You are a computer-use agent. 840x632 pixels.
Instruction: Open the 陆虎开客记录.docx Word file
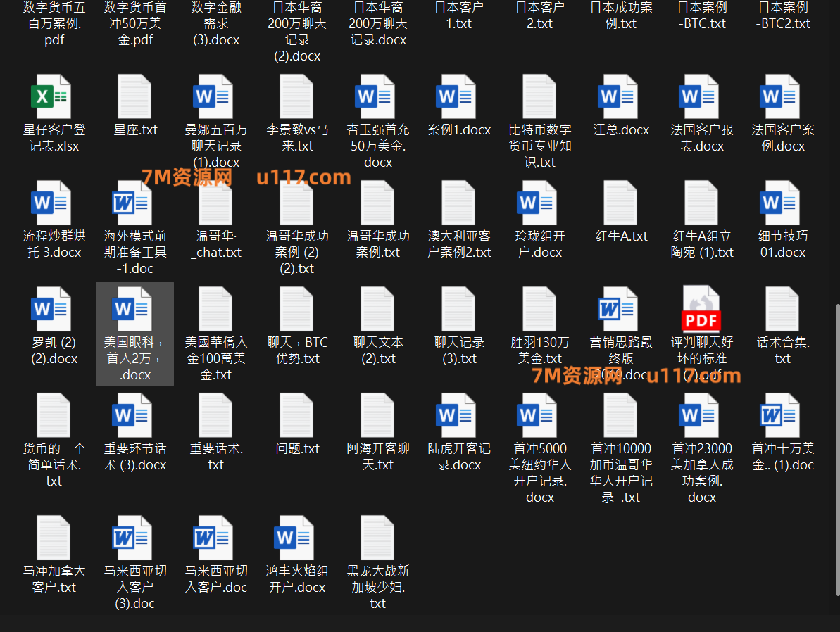(458, 416)
